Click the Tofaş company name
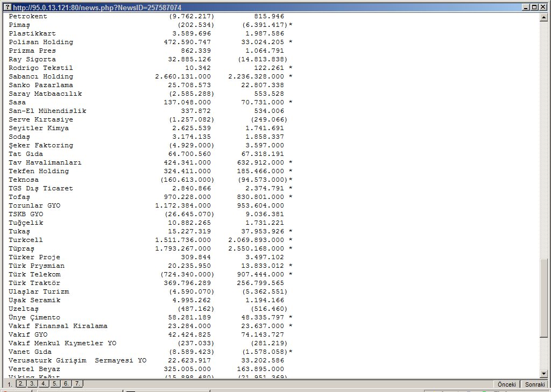551x392 pixels. coord(19,197)
